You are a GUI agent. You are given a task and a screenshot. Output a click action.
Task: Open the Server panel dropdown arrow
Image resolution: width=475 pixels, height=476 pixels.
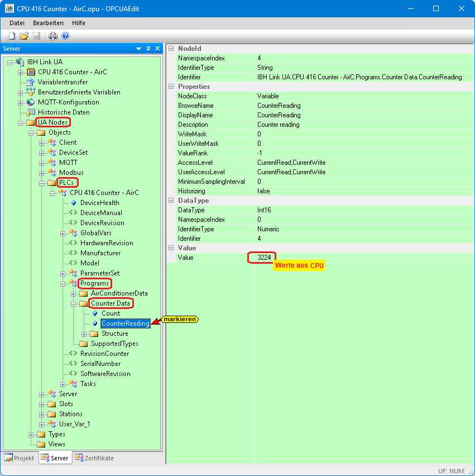[x=138, y=49]
